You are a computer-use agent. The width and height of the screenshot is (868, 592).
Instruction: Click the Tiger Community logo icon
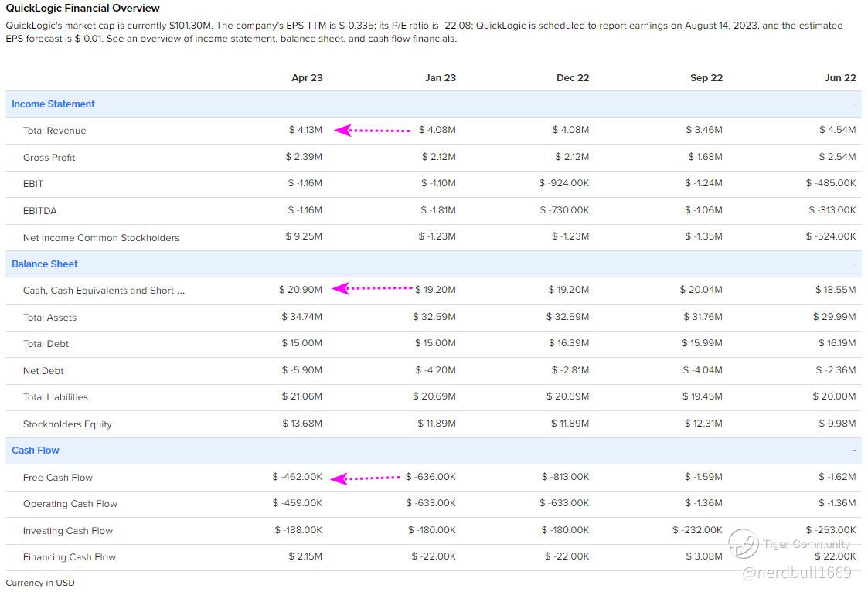[743, 543]
